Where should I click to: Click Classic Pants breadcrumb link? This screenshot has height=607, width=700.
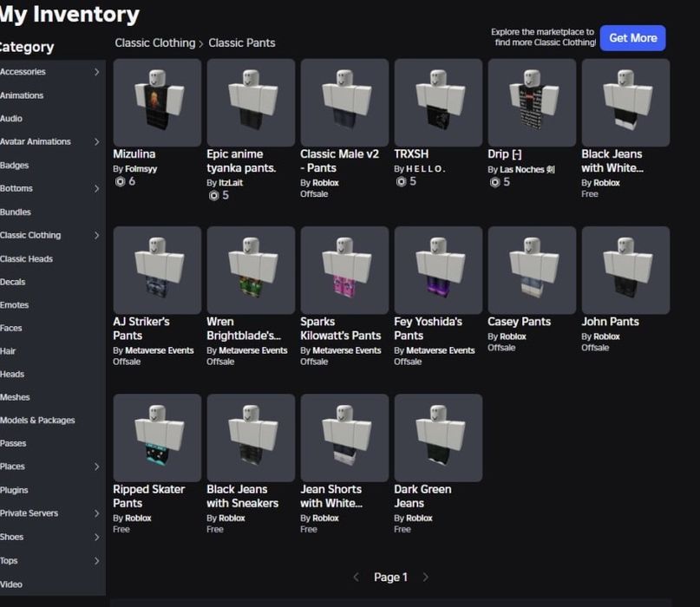(x=241, y=42)
